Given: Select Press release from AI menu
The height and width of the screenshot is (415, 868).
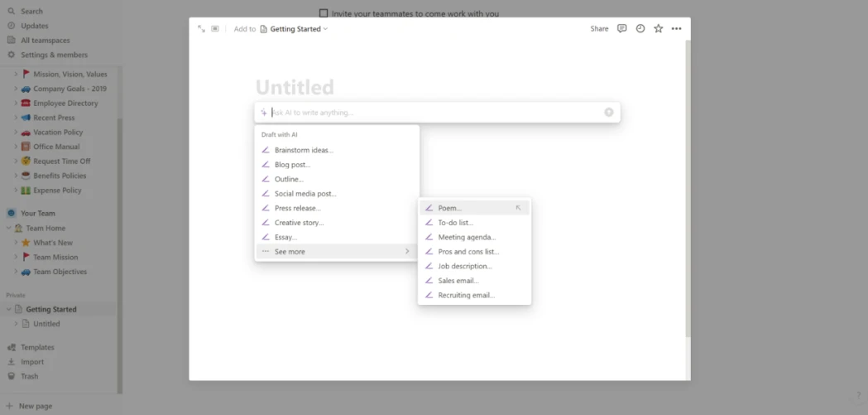Looking at the screenshot, I should tap(337, 209).
